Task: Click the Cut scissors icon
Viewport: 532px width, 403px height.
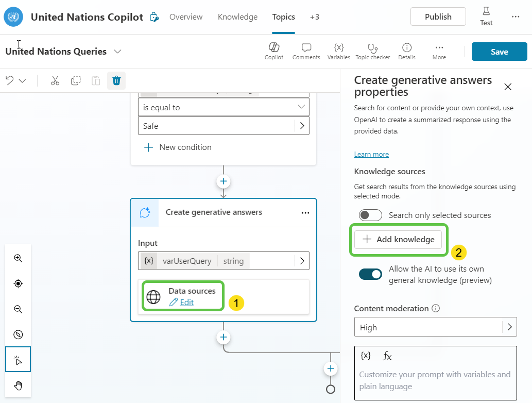Action: coord(55,80)
